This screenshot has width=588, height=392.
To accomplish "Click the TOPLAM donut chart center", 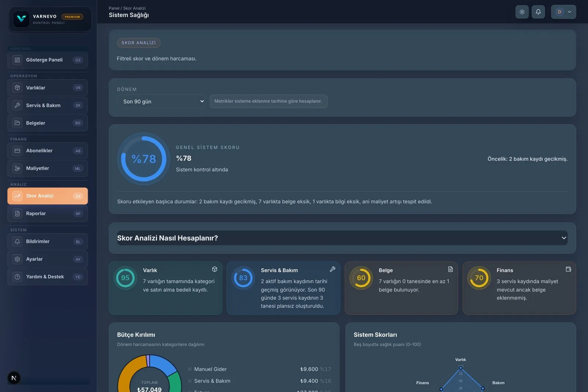I will click(x=149, y=386).
